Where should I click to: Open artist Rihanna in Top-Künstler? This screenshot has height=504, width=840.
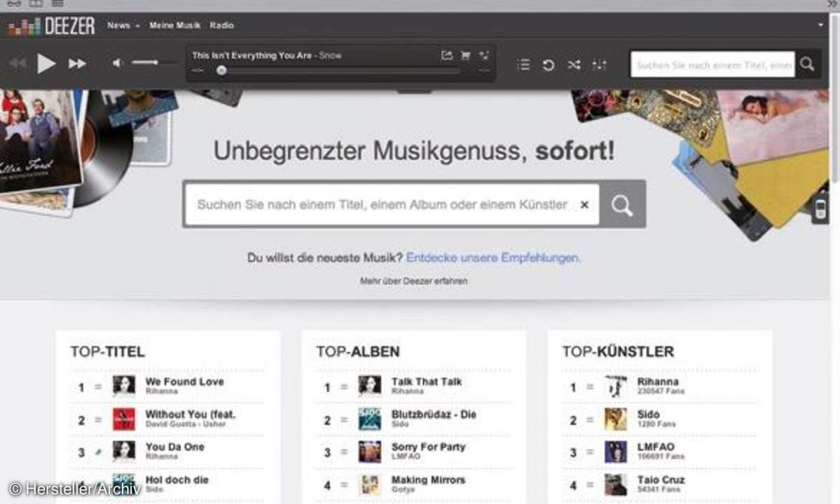(657, 381)
